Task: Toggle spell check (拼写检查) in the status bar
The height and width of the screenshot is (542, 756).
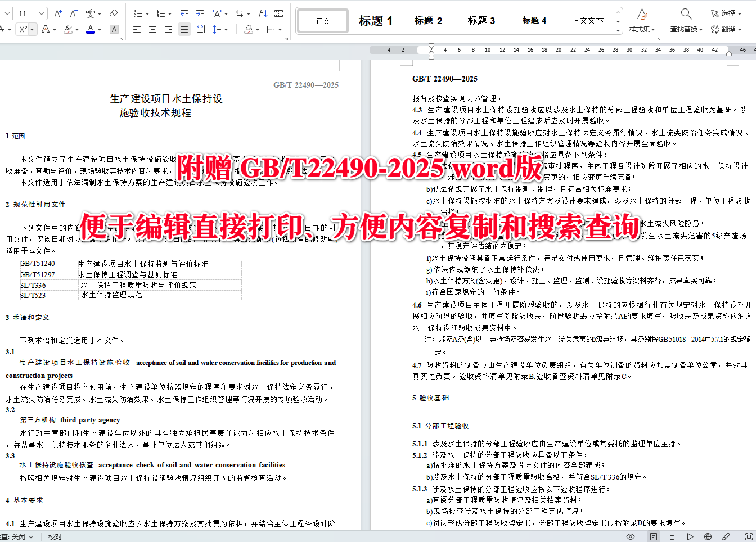Action: click(17, 536)
